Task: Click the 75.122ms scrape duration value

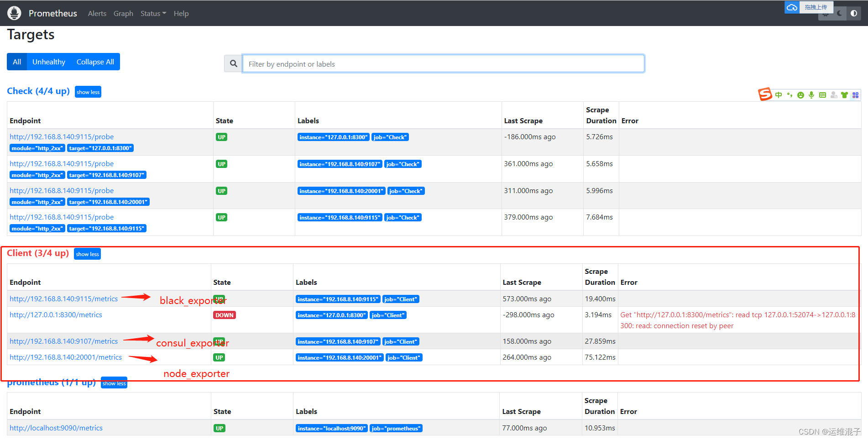Action: click(x=600, y=357)
